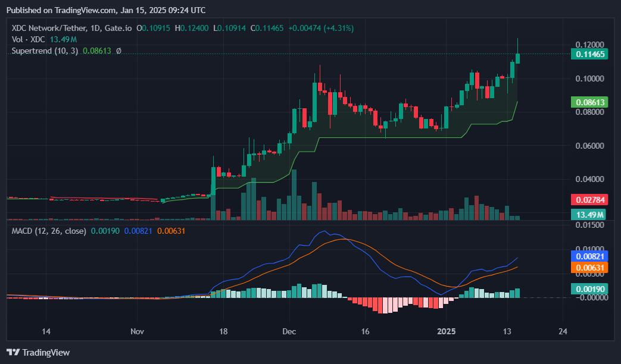Click the teal 0.00190 value in the MACD legend
The height and width of the screenshot is (364, 621).
tap(105, 231)
